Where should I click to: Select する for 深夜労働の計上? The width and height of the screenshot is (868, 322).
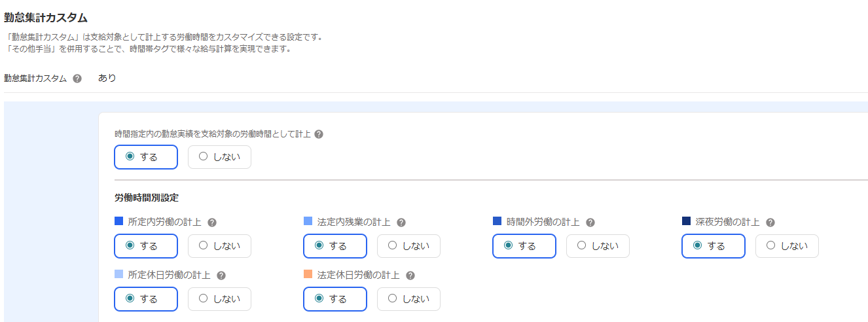click(713, 246)
